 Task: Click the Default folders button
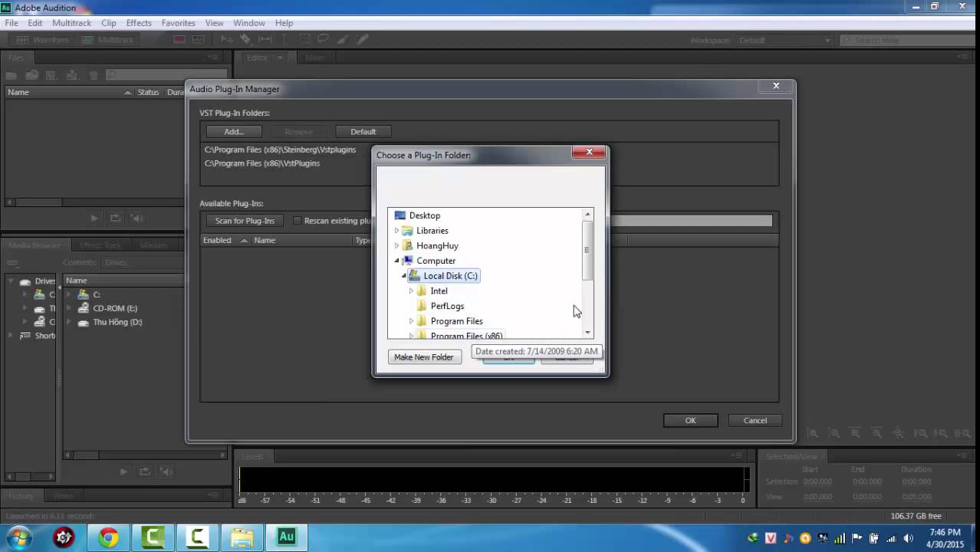(x=363, y=132)
